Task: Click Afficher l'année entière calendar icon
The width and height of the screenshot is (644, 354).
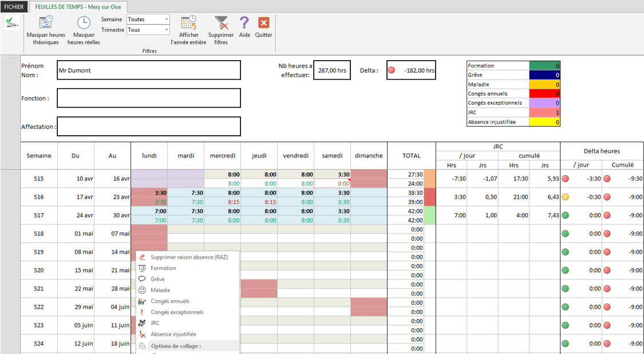Action: click(188, 23)
